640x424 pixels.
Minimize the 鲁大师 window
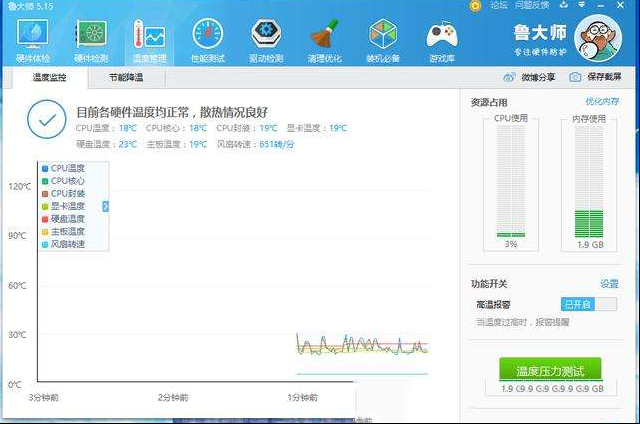600,6
